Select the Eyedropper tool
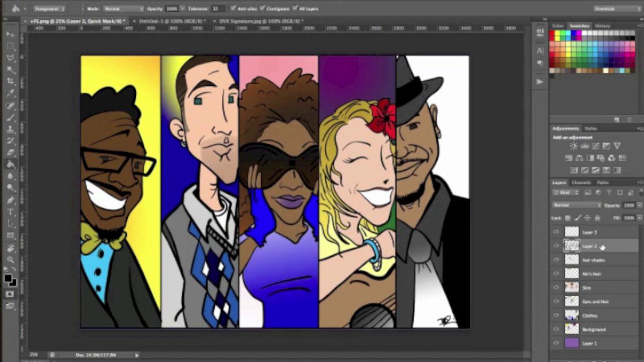Screen dimensions: 644x362 click(x=10, y=93)
